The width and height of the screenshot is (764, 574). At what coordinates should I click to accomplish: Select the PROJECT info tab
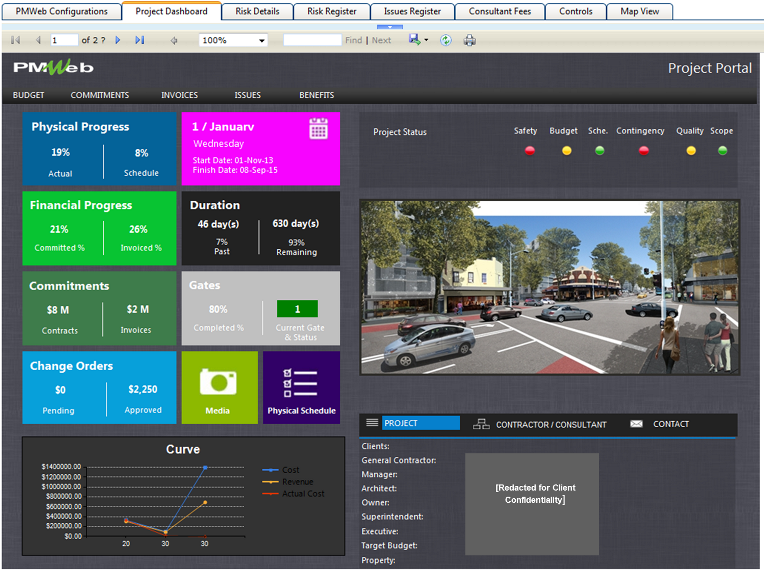(420, 423)
